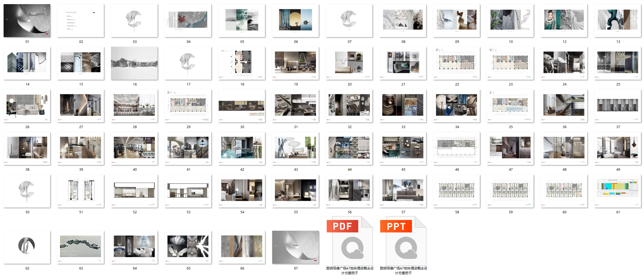Select swimming pool thumbnail 42
This screenshot has width=644, height=280.
point(242,149)
